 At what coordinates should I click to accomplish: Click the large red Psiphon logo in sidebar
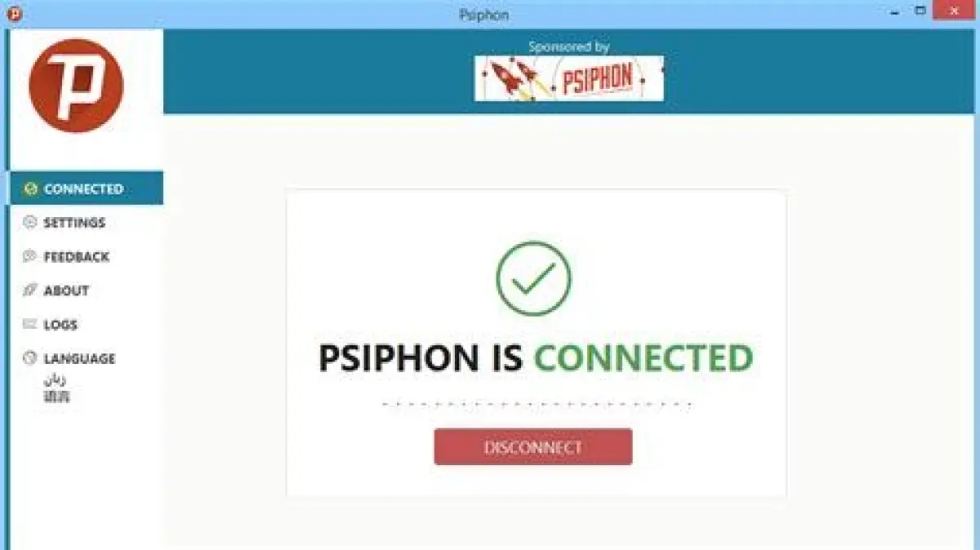tap(76, 85)
